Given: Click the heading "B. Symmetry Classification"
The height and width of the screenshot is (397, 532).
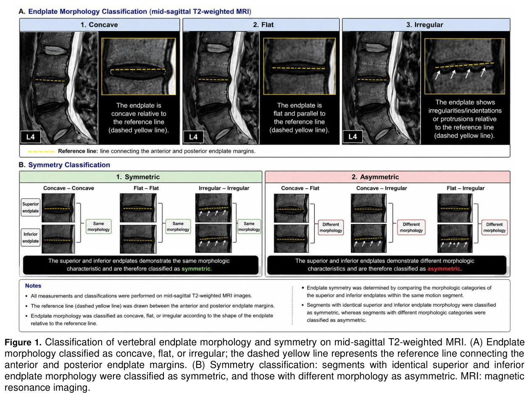Looking at the screenshot, I should (x=64, y=165).
